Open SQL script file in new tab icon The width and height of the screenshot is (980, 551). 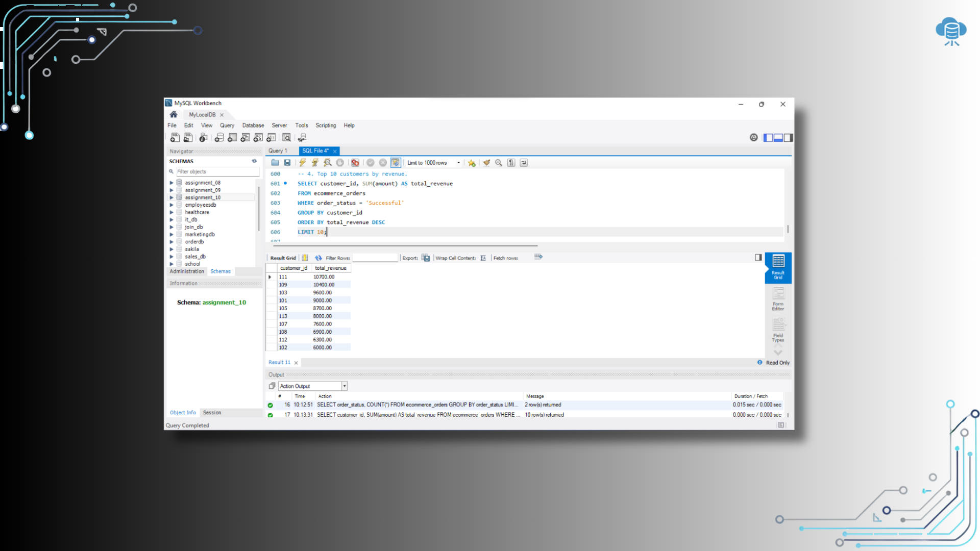[x=188, y=137]
